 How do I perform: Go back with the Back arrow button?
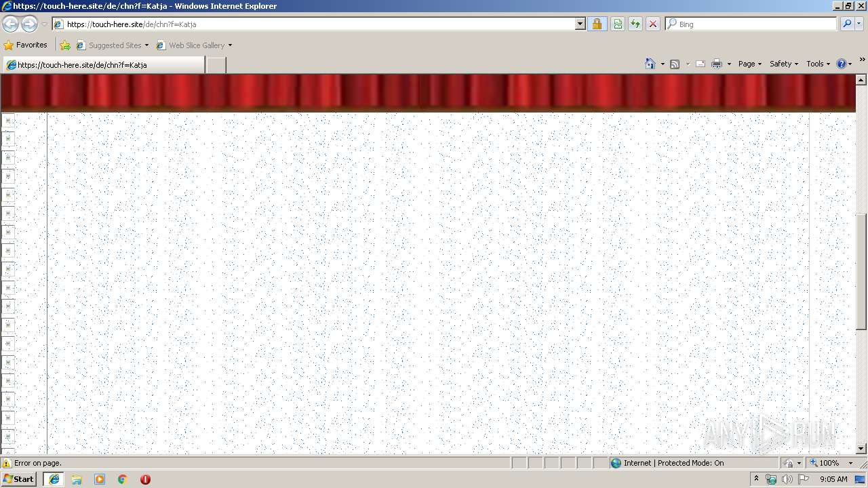[10, 24]
